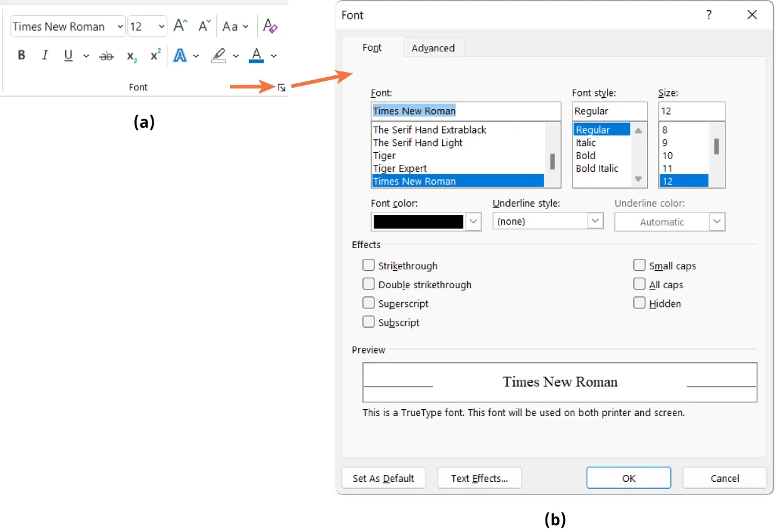The width and height of the screenshot is (775, 532).
Task: Select the Font tab
Action: click(x=372, y=48)
